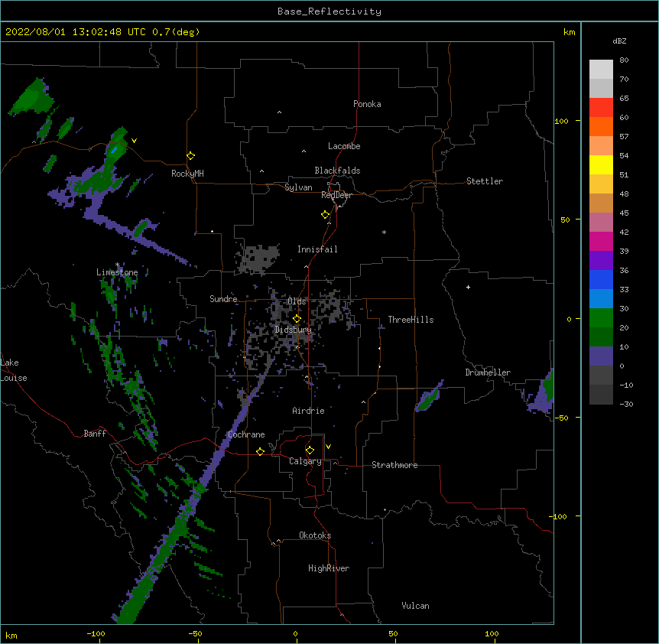The image size is (659, 644).
Task: Click the asterisk marker above Limestone
Action: (118, 265)
